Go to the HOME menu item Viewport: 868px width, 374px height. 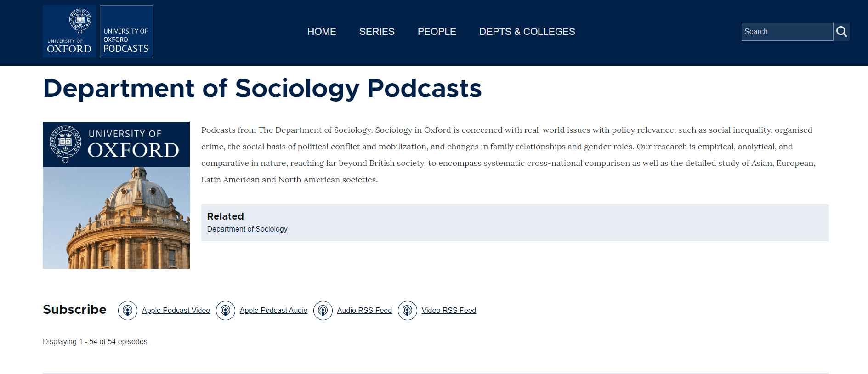coord(322,32)
